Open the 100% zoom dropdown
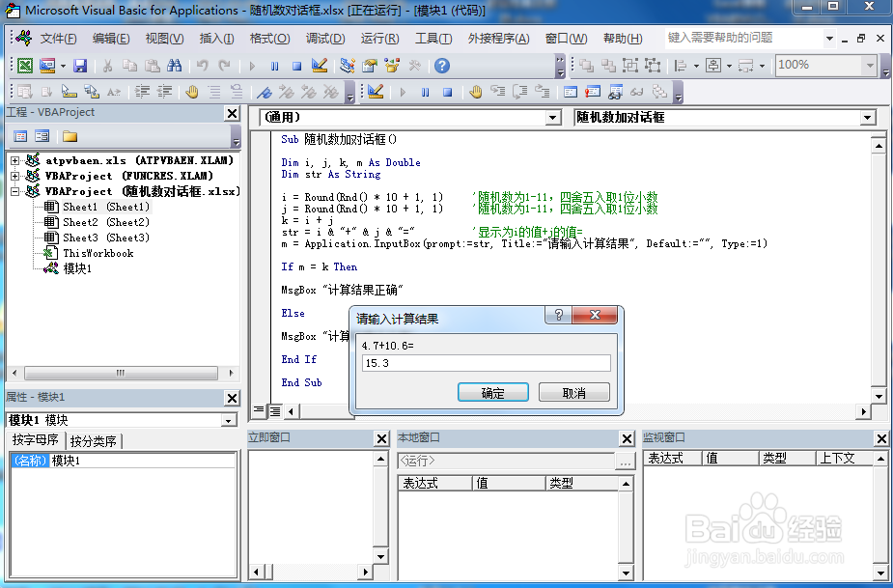The image size is (893, 588). coord(870,66)
